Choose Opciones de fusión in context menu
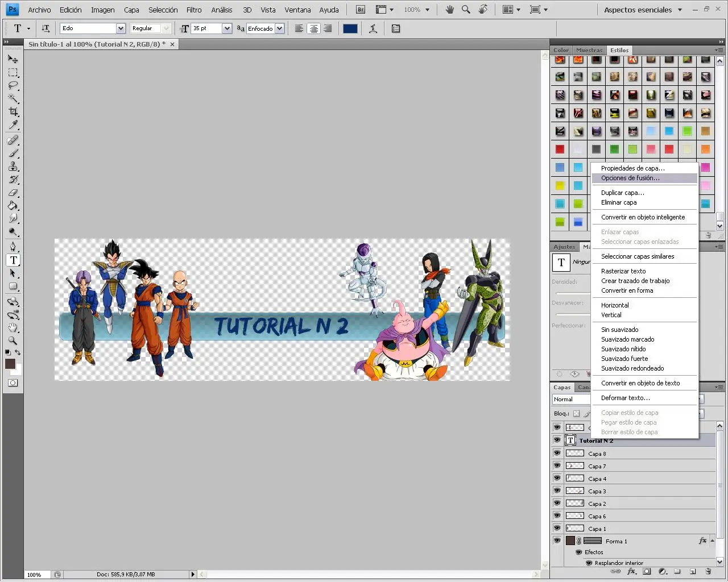This screenshot has width=728, height=582. [644, 178]
